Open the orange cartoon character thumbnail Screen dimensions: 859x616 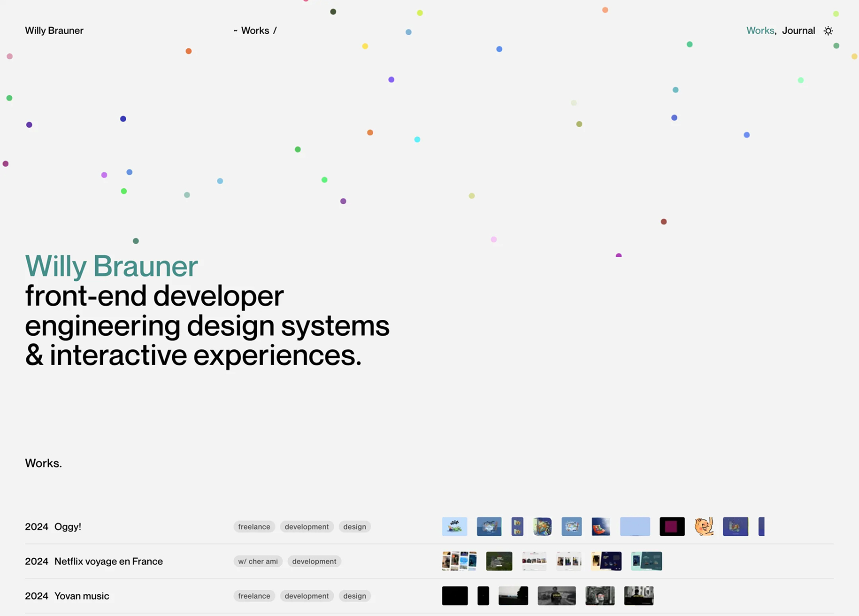pos(704,526)
